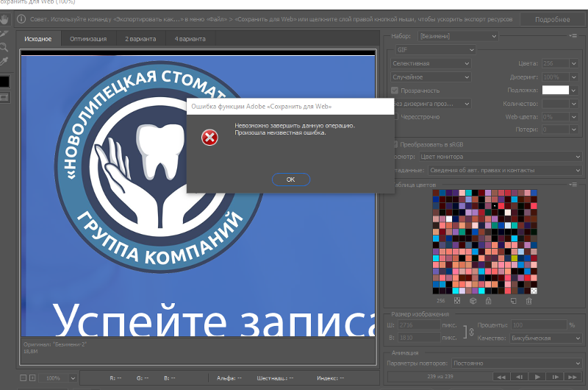The width and height of the screenshot is (588, 390).
Task: Open the Дизеринг 100% dropdown arrow
Action: [574, 77]
